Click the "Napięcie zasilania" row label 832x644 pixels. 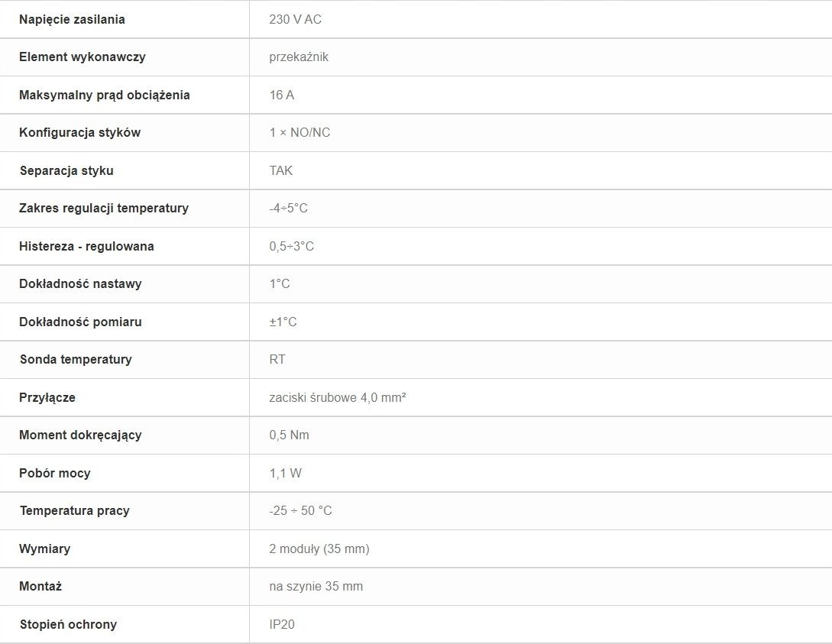coord(72,19)
